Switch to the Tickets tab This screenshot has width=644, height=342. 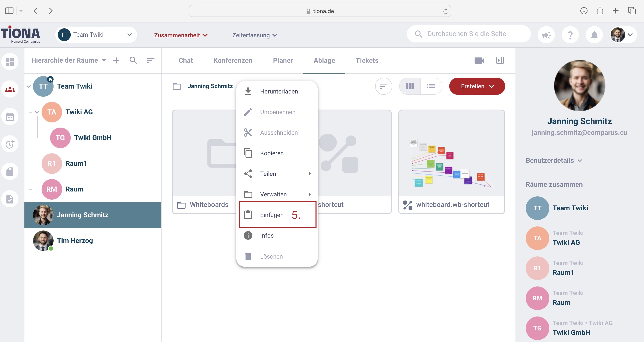tap(367, 60)
